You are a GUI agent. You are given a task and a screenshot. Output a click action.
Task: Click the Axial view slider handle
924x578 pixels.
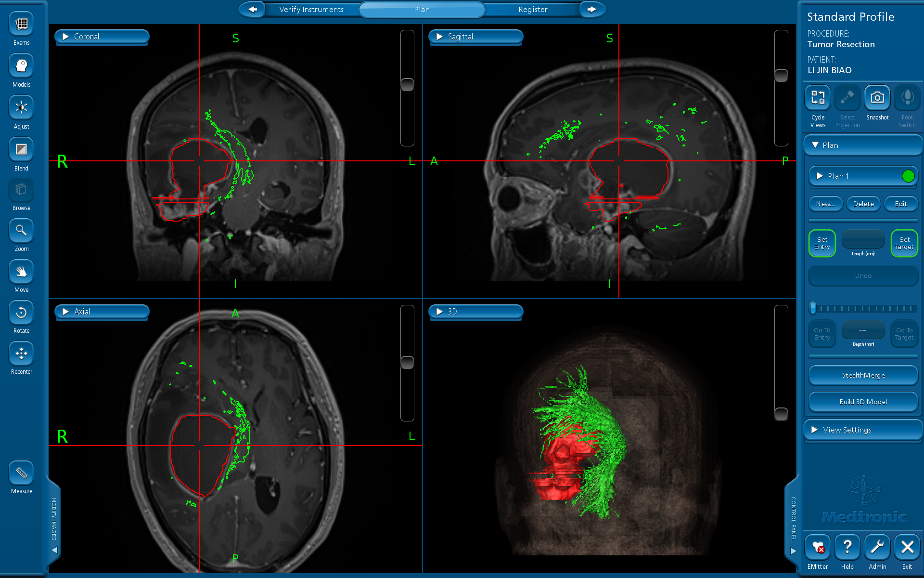[x=407, y=362]
